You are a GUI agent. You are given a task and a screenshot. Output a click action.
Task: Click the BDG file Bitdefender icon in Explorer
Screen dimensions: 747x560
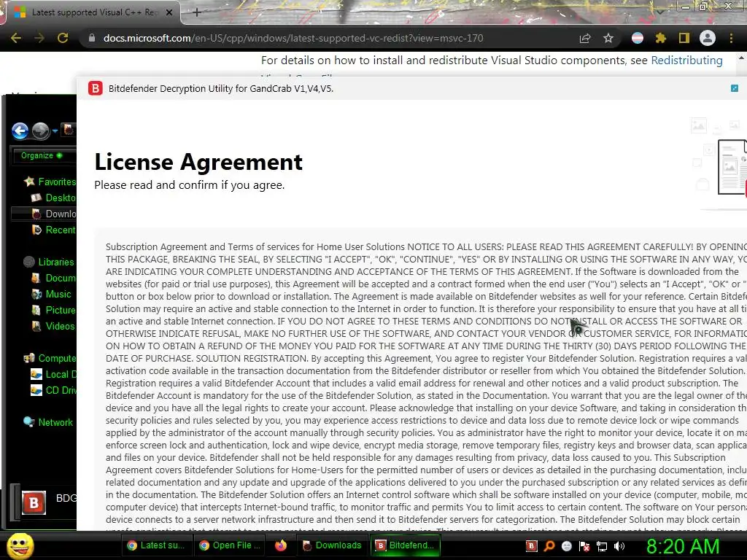(34, 502)
